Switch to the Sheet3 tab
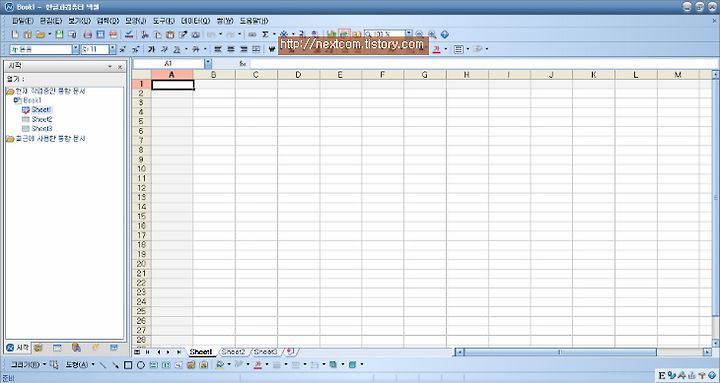Image resolution: width=720 pixels, height=383 pixels. pos(266,352)
